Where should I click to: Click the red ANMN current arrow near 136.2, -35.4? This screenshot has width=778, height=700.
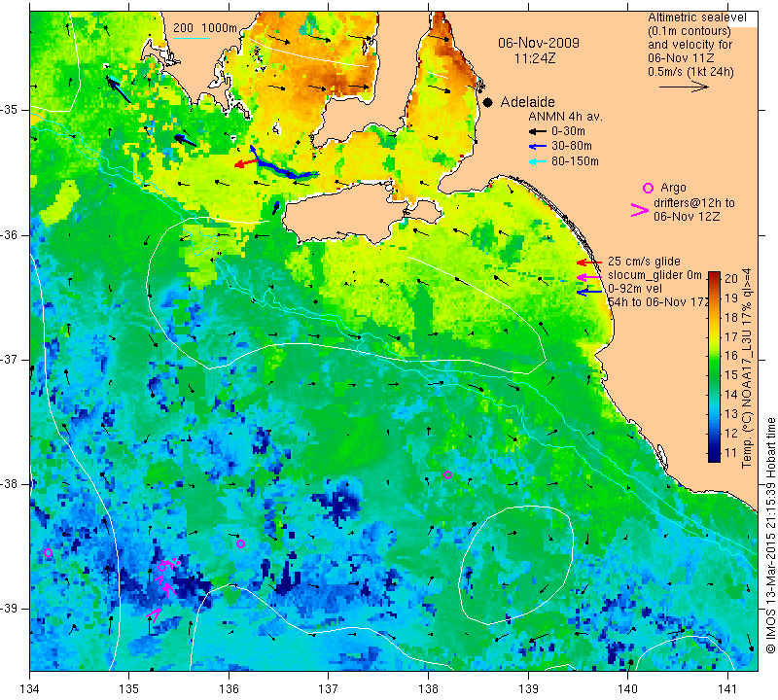click(246, 163)
